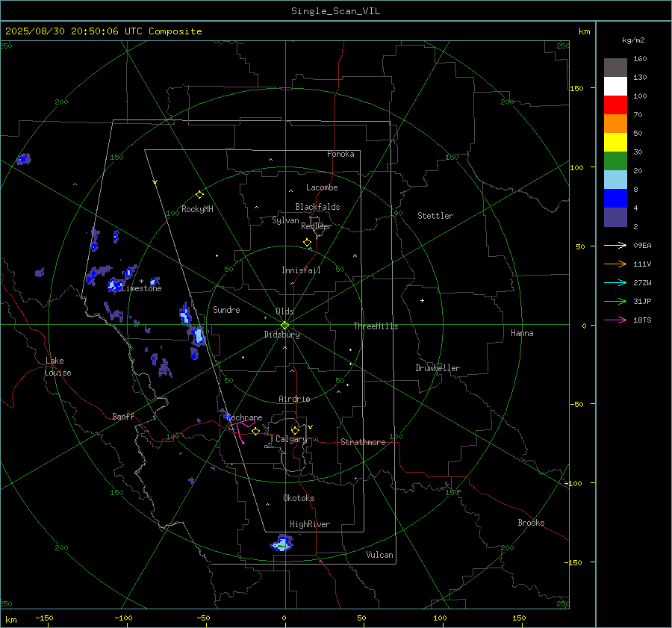
Task: Click the Didsbury label
Action: pyautogui.click(x=281, y=335)
